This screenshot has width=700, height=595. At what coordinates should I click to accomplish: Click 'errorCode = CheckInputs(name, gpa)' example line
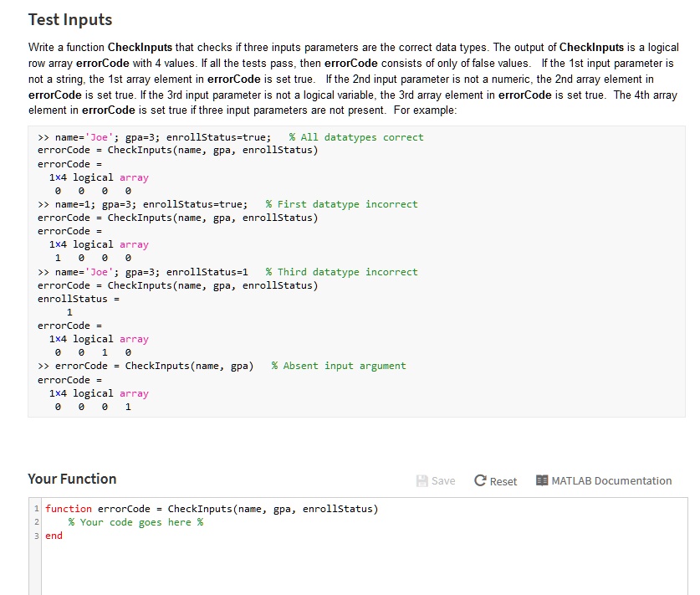click(154, 366)
